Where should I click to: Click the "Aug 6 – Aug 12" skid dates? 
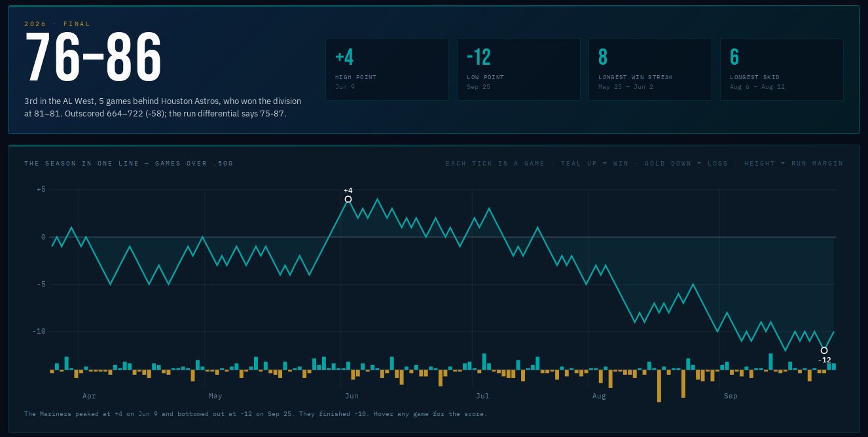pos(757,87)
